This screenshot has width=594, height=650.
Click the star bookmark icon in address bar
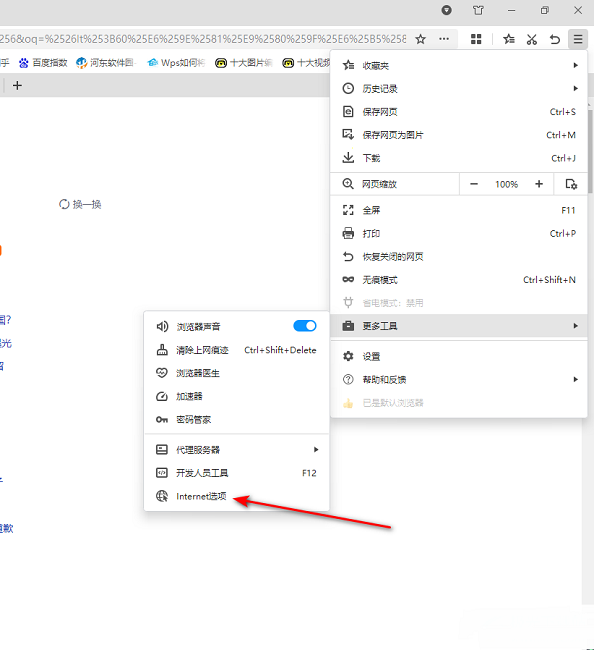pos(420,39)
